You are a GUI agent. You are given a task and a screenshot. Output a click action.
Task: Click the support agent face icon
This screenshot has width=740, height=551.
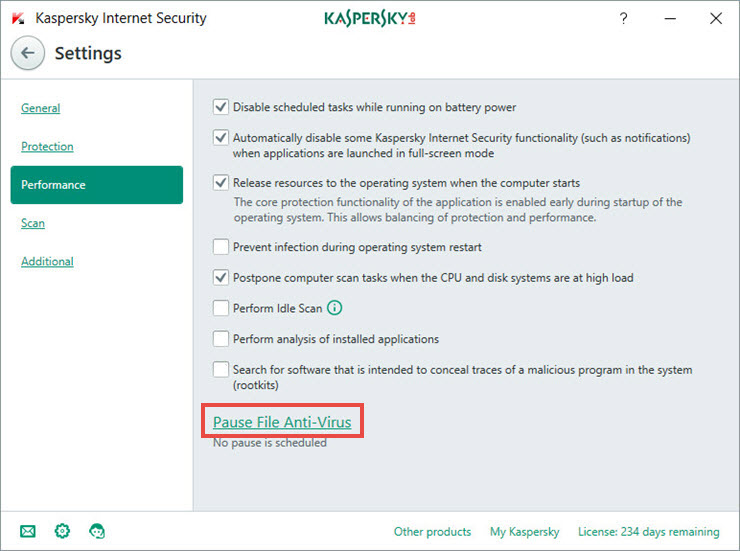click(x=97, y=531)
